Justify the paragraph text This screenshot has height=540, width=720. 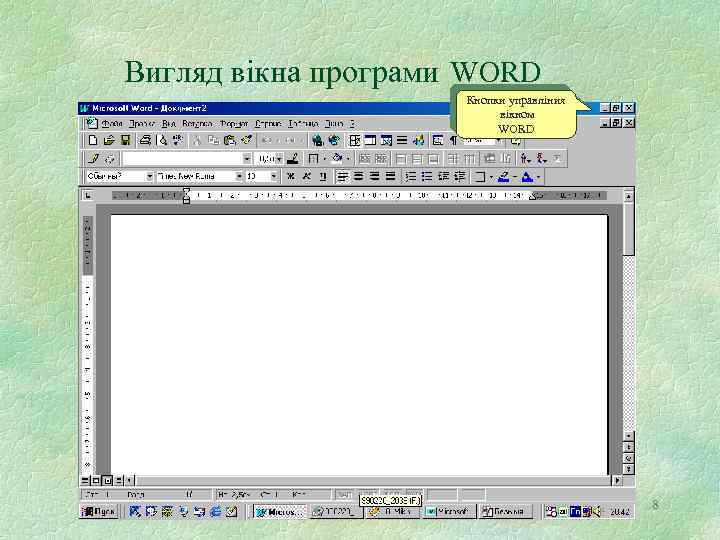(391, 176)
